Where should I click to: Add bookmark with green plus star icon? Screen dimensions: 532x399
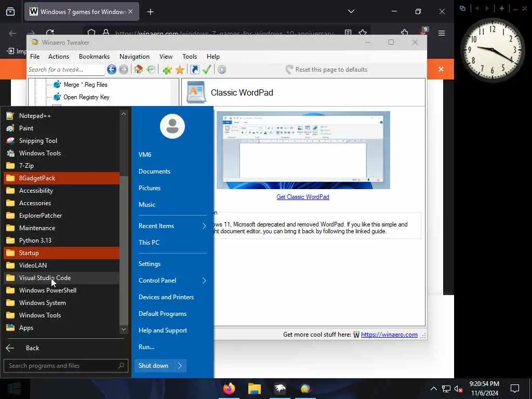[x=167, y=70]
